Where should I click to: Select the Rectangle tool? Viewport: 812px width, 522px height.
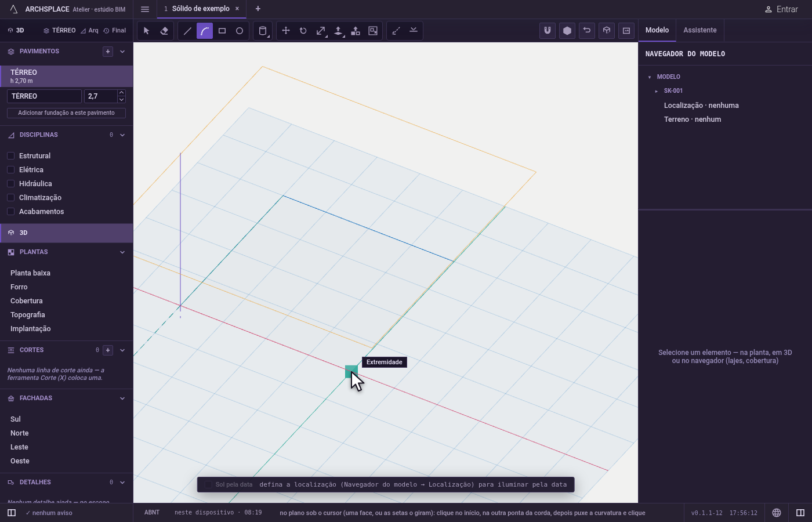pos(222,31)
